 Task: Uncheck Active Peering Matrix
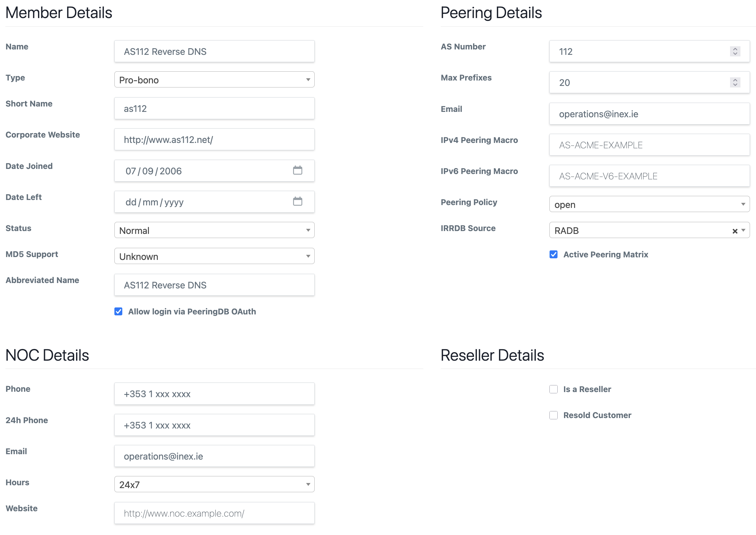554,254
